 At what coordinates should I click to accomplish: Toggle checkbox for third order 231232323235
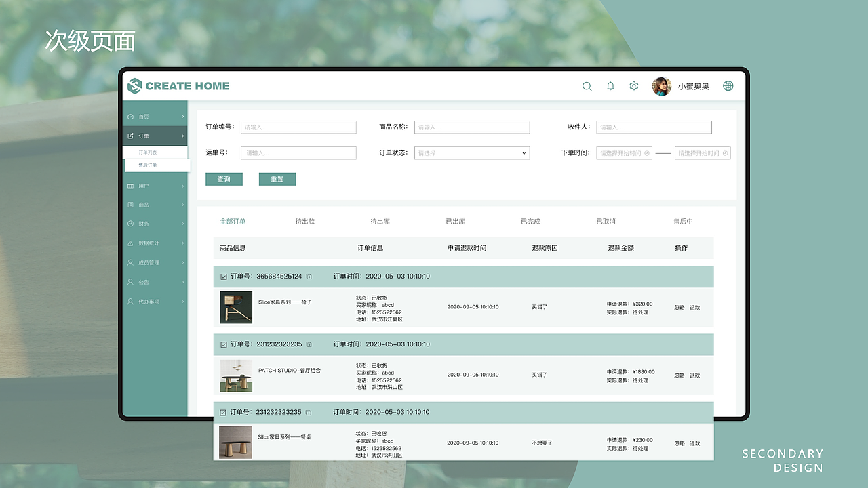coord(223,412)
